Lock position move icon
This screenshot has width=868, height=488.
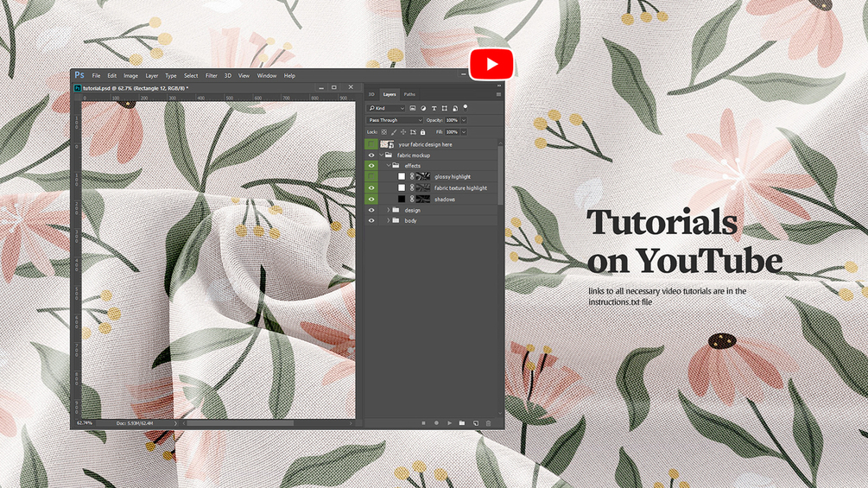(x=403, y=132)
